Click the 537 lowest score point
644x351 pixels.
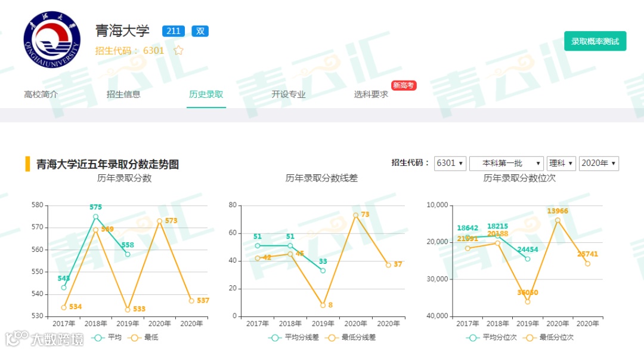pos(191,301)
